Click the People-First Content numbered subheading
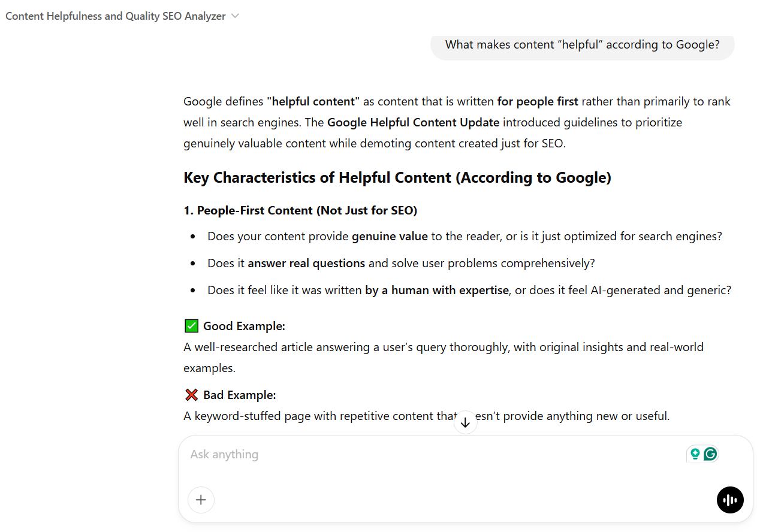The image size is (760, 532). coord(300,210)
